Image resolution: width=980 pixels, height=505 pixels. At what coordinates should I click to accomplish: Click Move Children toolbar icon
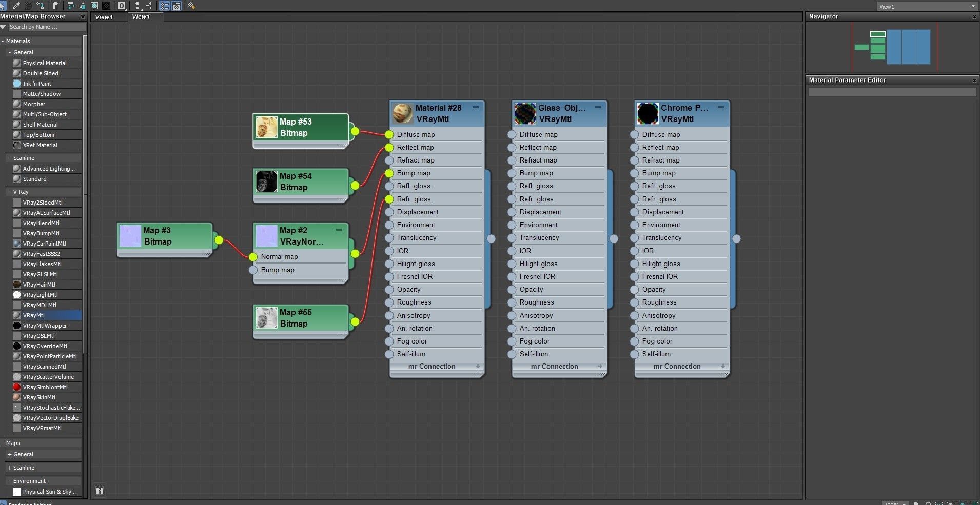click(70, 6)
